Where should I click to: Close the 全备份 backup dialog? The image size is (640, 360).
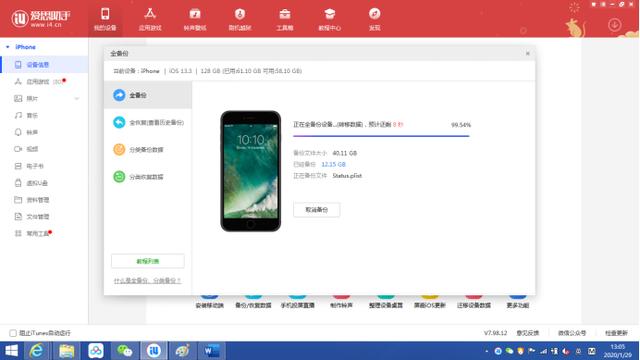[x=528, y=53]
